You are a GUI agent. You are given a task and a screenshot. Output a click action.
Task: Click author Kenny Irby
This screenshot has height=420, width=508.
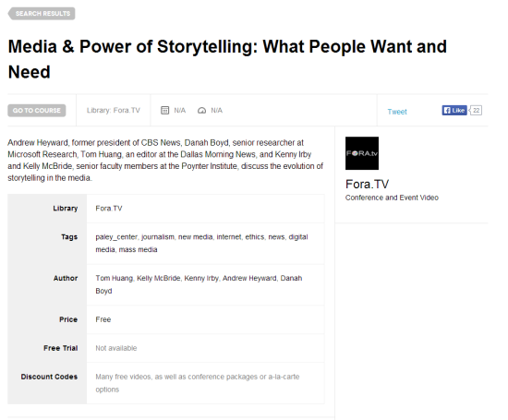[x=201, y=278]
